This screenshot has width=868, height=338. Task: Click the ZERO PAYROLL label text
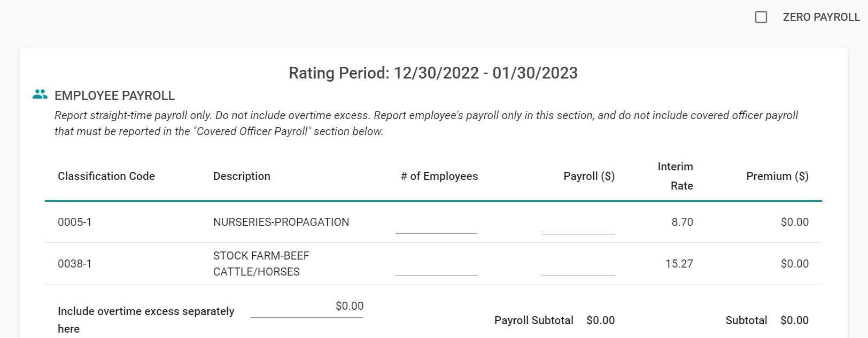tap(821, 17)
